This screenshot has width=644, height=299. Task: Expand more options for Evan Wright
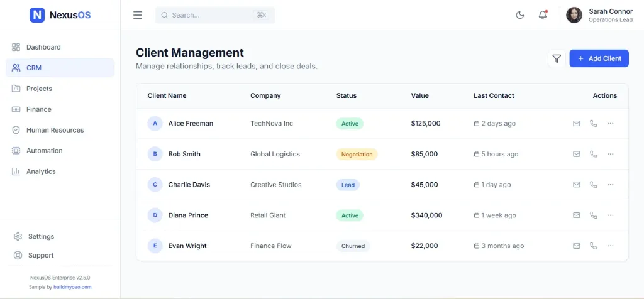coord(610,246)
